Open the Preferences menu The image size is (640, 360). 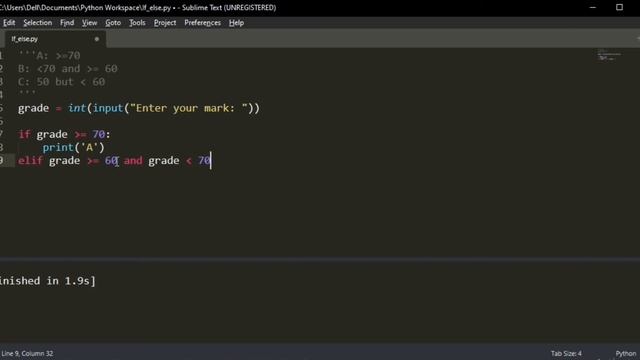[202, 23]
